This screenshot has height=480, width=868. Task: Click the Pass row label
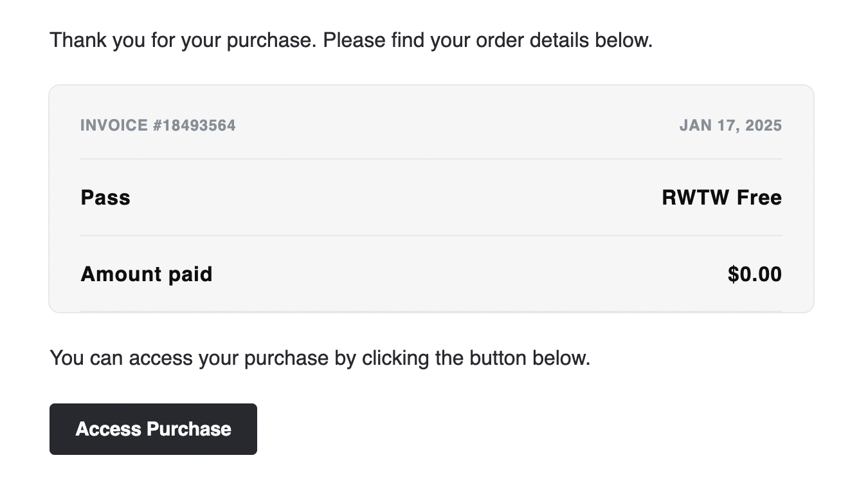(x=105, y=198)
